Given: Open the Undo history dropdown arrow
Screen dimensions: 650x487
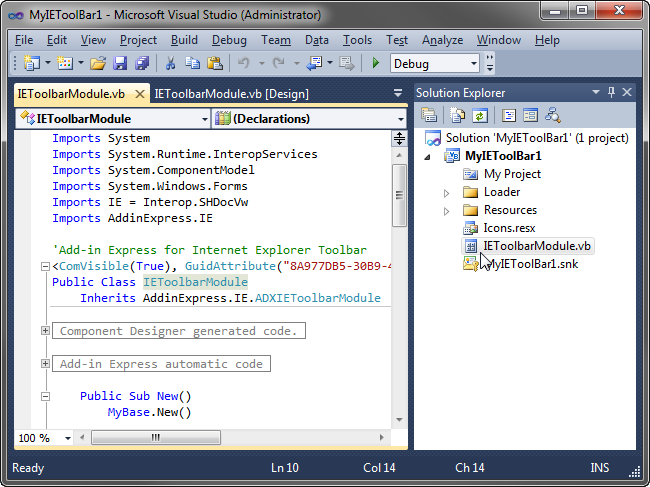Looking at the screenshot, I should pyautogui.click(x=262, y=63).
